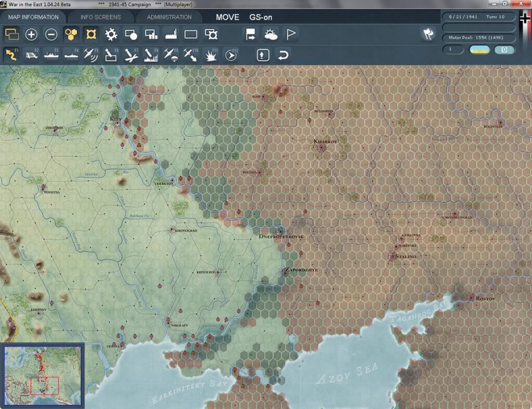Click the single pennant flag icon

click(x=291, y=34)
